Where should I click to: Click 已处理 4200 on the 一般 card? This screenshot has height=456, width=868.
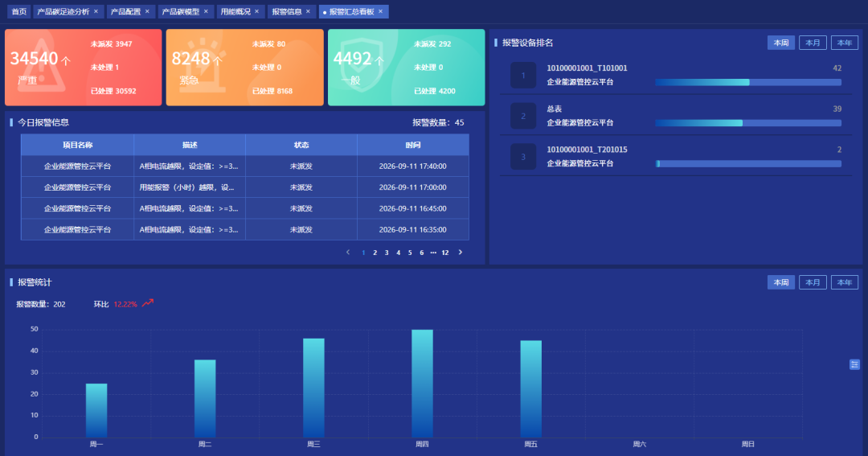435,91
